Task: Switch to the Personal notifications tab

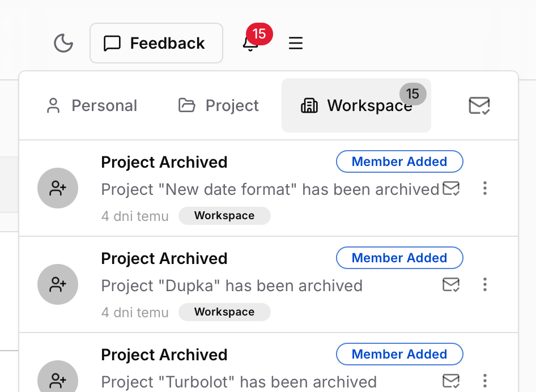Action: tap(92, 105)
